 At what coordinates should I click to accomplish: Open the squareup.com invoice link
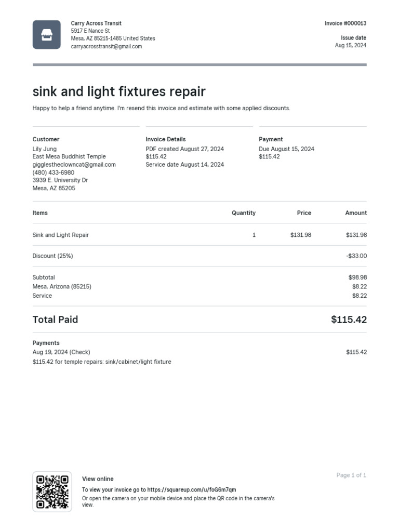coord(191,490)
